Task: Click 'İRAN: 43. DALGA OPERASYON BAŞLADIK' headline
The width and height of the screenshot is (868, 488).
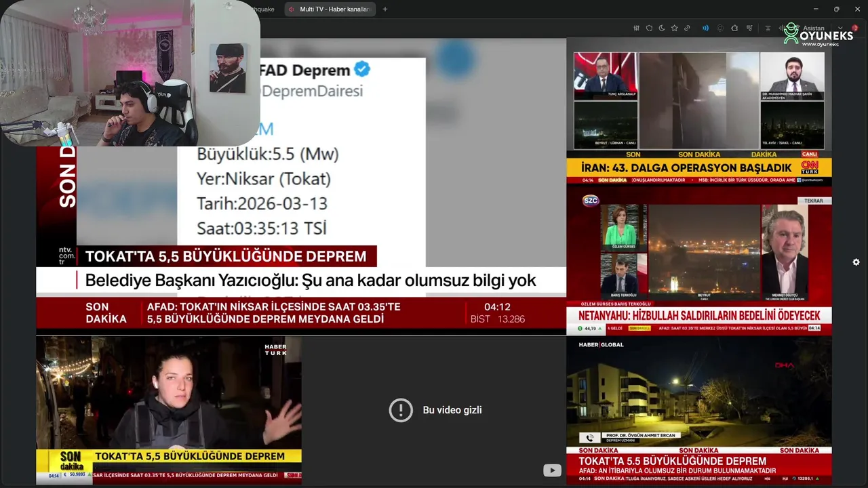Action: (x=687, y=167)
